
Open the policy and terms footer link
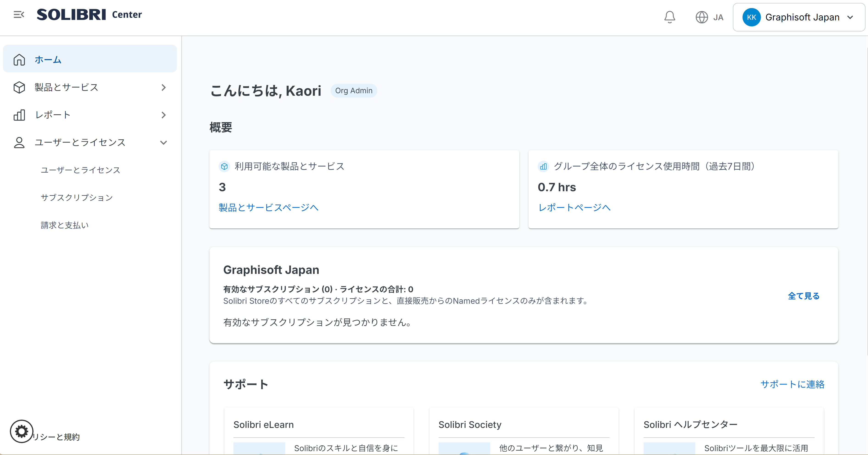[56, 437]
